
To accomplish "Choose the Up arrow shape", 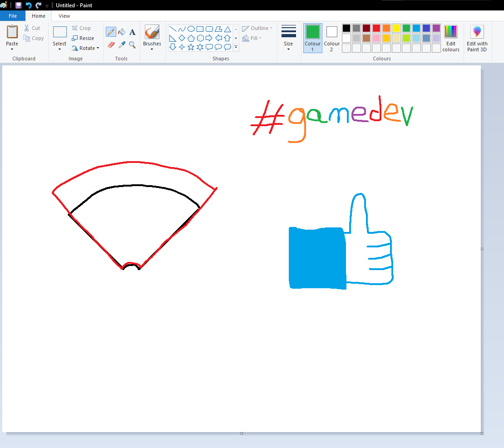I will point(227,38).
